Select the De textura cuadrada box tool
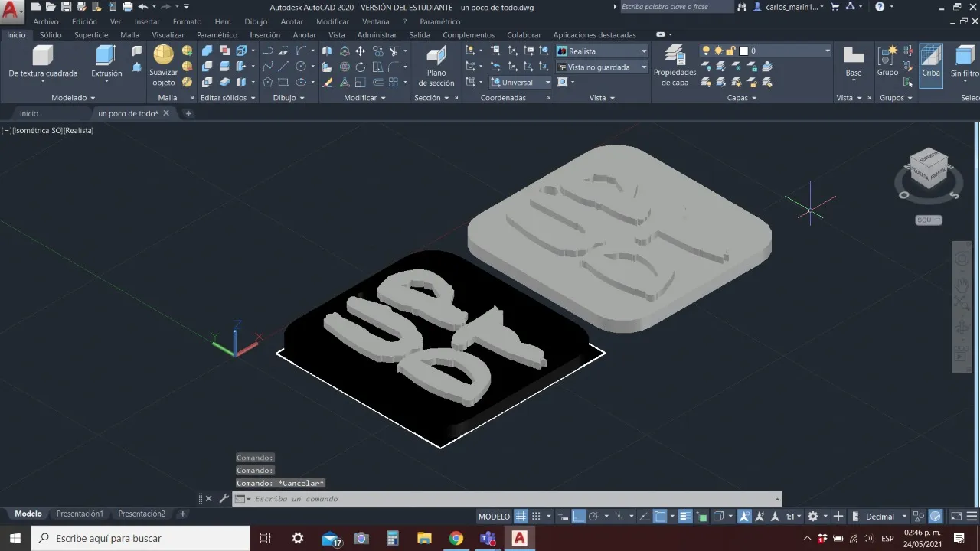The width and height of the screenshot is (980, 551). 43,61
